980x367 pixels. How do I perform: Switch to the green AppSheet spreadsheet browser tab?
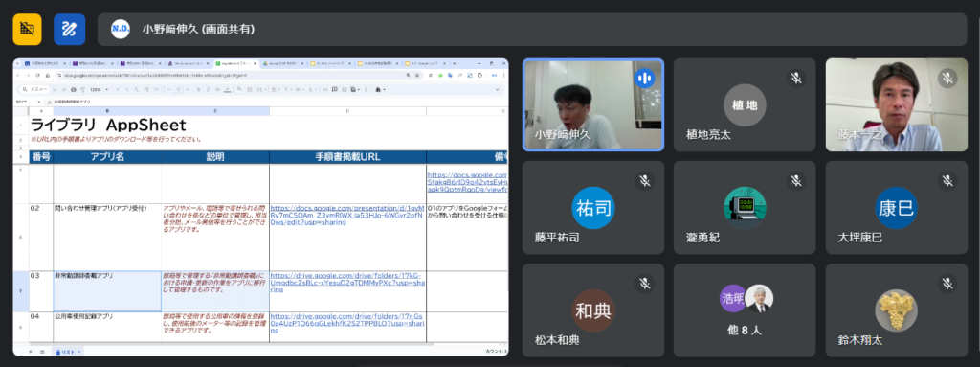(x=235, y=63)
